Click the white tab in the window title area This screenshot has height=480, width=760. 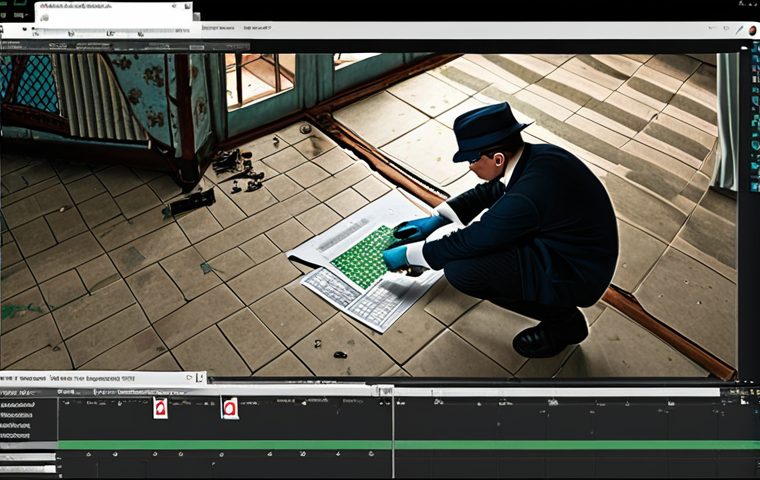(114, 13)
